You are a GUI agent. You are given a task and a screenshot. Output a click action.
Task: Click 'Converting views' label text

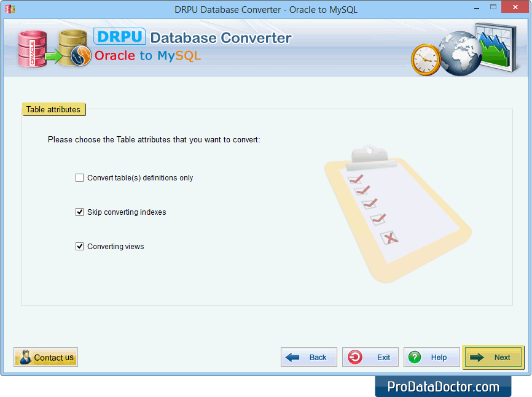(115, 247)
